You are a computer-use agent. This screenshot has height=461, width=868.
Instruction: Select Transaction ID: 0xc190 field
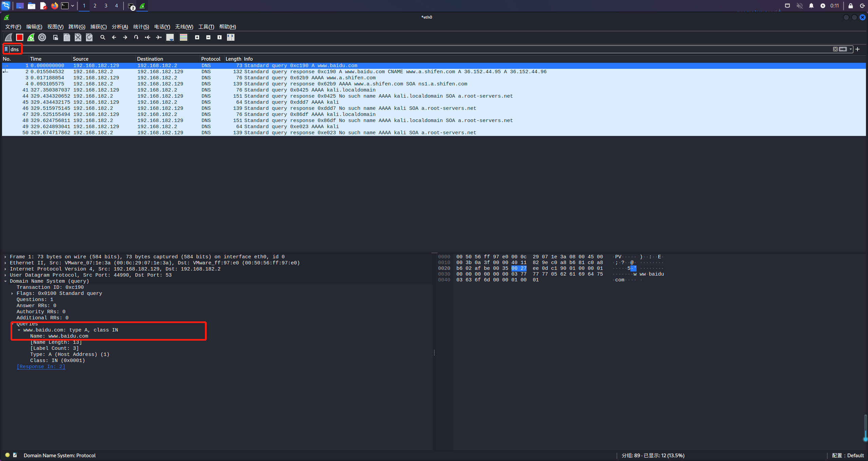tap(50, 287)
